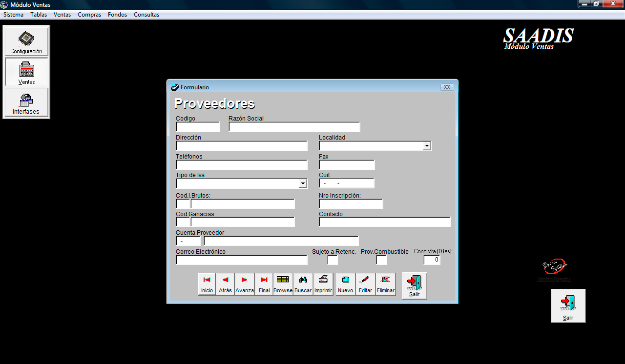Advance to next record with Avanza
Screen dimensions: 625x364
coord(244,284)
